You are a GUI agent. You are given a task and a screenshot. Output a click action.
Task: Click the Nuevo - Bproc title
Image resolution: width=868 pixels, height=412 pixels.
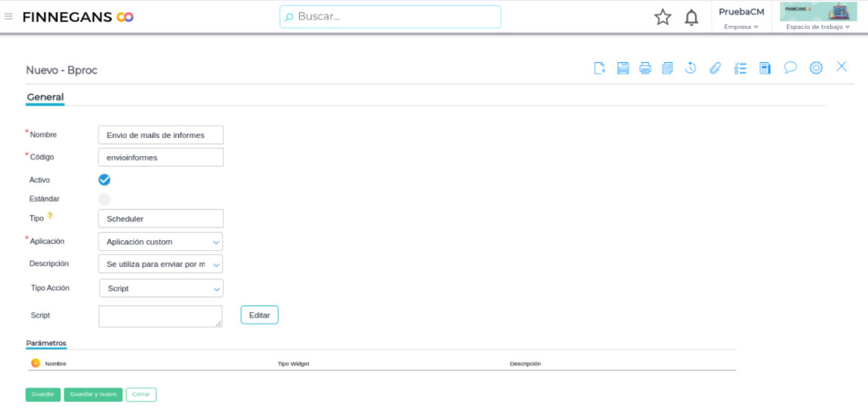pos(62,71)
